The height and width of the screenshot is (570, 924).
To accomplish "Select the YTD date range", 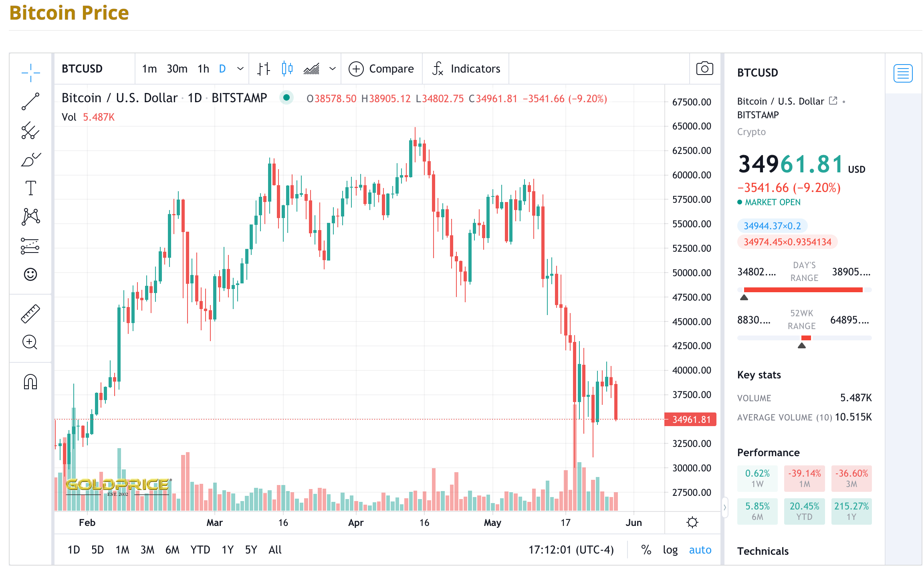I will click(x=200, y=550).
